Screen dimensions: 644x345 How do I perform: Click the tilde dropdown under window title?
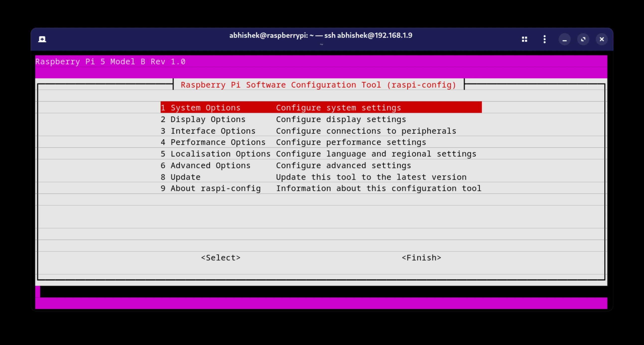click(321, 44)
